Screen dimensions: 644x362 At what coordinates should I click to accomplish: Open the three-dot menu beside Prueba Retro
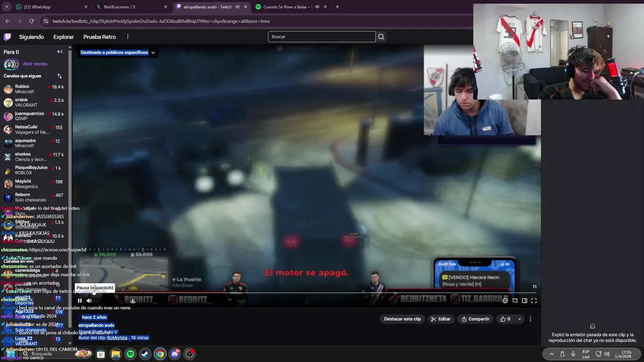[x=128, y=37]
